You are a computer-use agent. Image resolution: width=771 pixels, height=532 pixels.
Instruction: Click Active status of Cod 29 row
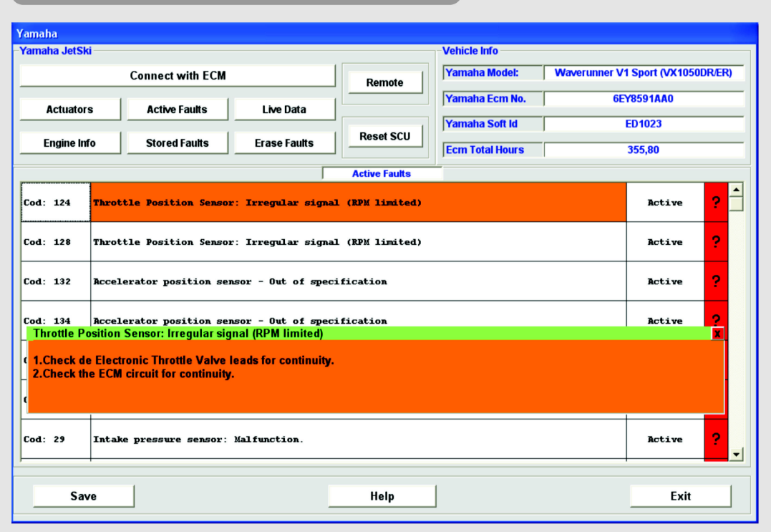665,439
